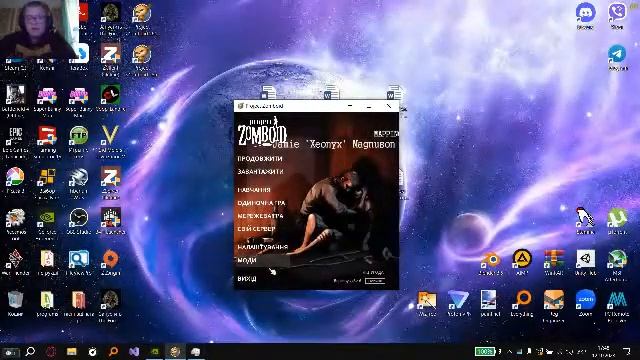Open the penguin desktop shortcut
Image resolution: width=640 pixels, height=360 pixels.
[x=585, y=221]
